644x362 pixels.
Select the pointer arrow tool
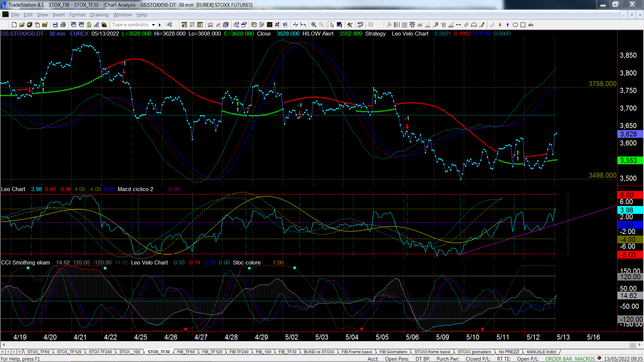[x=332, y=25]
